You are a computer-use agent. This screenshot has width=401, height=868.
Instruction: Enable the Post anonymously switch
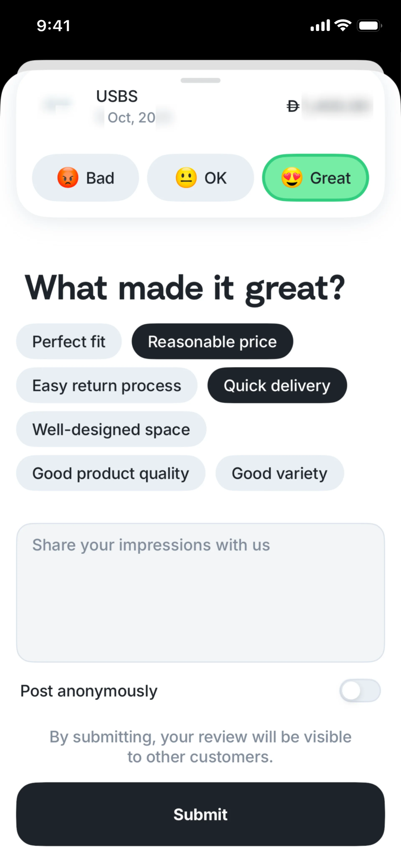coord(360,691)
